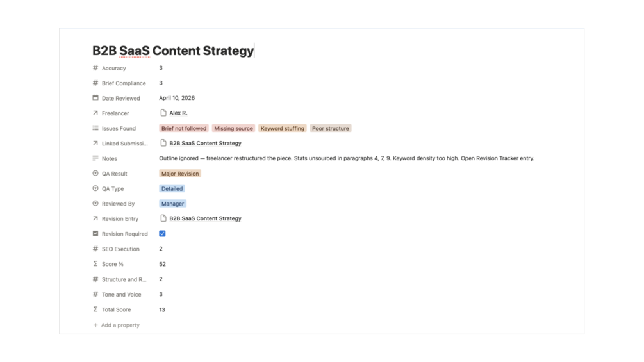The width and height of the screenshot is (644, 362).
Task: Uncheck the Revision Required checkbox
Action: click(x=162, y=233)
